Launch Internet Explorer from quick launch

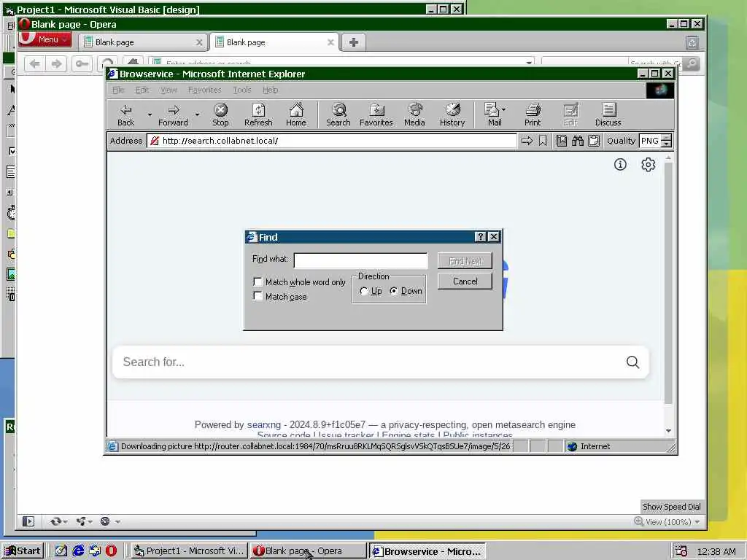78,551
